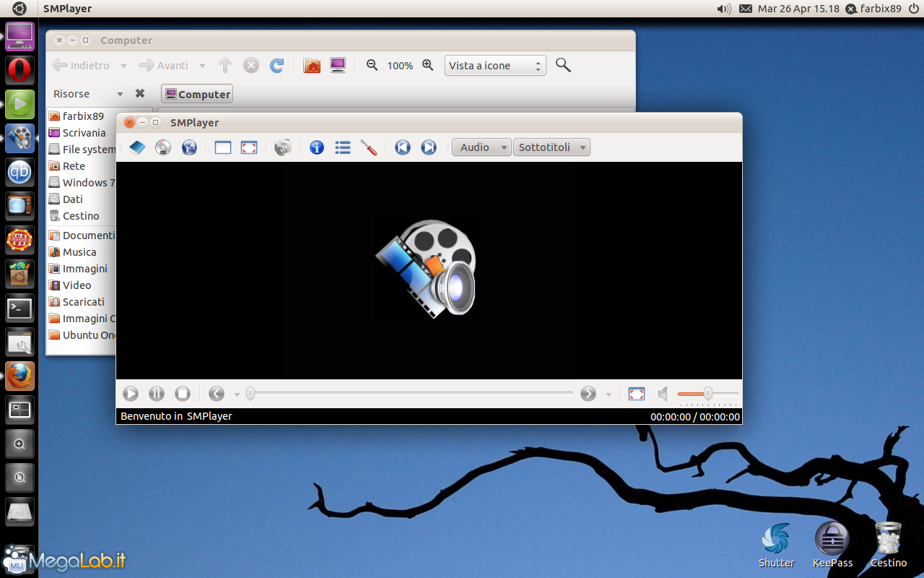
Task: Adjust the SMPlayer volume slider
Action: [708, 394]
